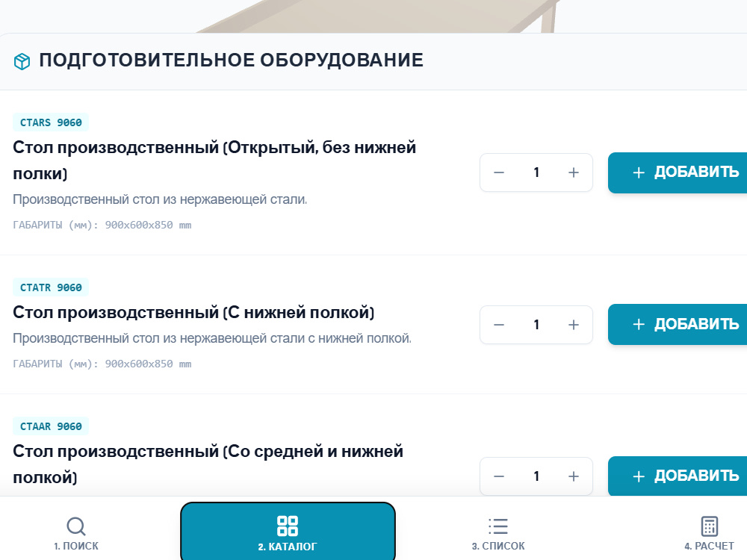Open the calculator Расчет icon
This screenshot has width=747, height=560.
[x=710, y=526]
